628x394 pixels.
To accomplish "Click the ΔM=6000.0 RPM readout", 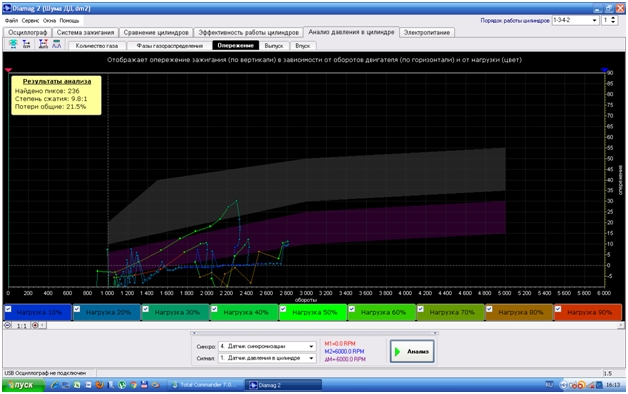I will tap(345, 359).
